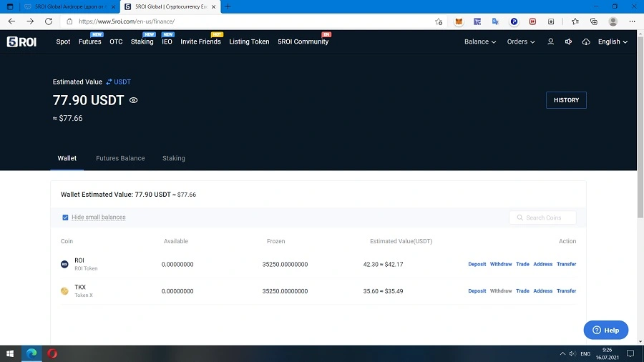Toggle balance visibility eye icon
The width and height of the screenshot is (644, 362).
(134, 100)
